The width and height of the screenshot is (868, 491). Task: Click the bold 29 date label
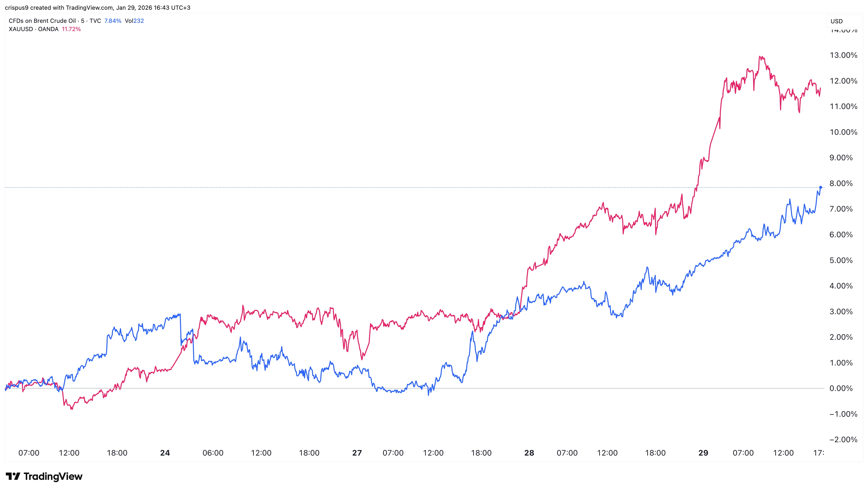point(703,453)
